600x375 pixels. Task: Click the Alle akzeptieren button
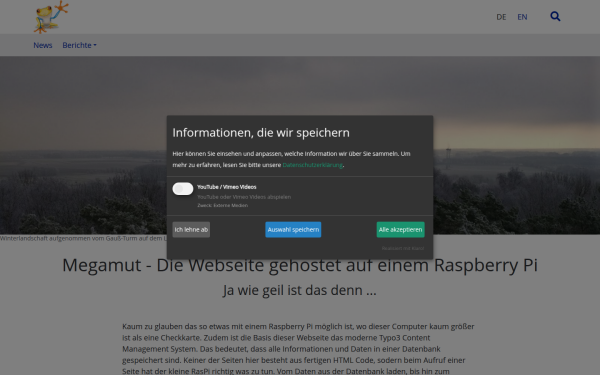coord(400,230)
